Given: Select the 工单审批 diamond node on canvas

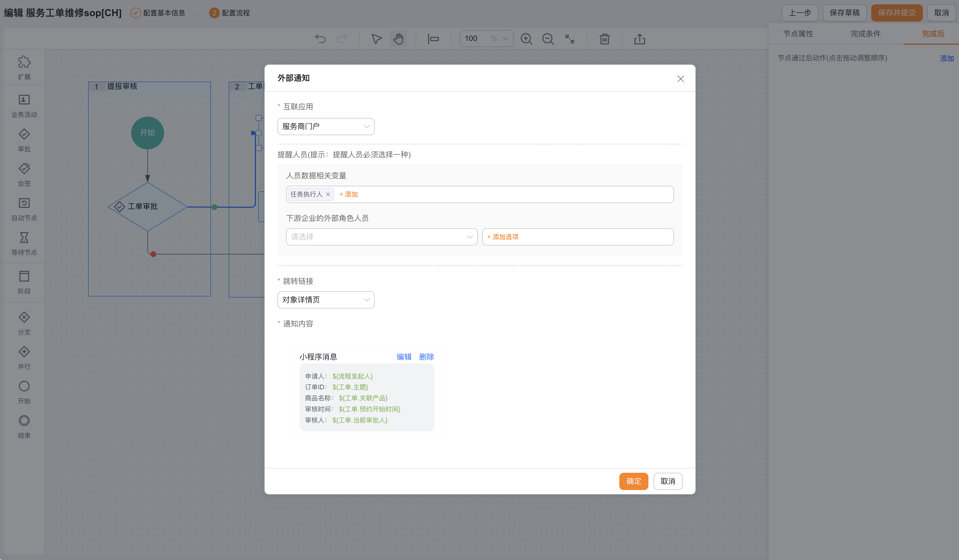Looking at the screenshot, I should click(x=148, y=206).
